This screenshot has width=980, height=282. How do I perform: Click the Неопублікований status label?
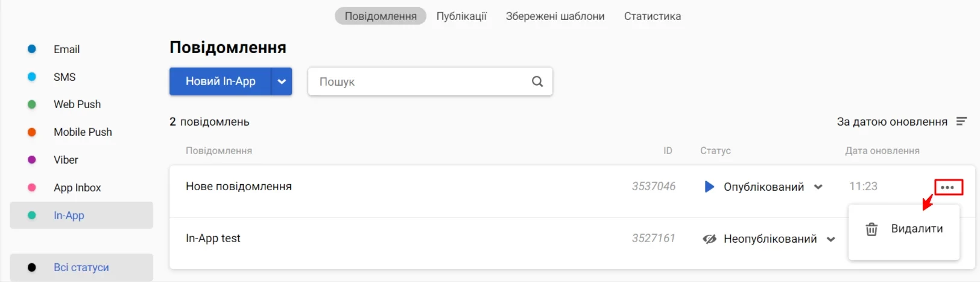point(770,239)
